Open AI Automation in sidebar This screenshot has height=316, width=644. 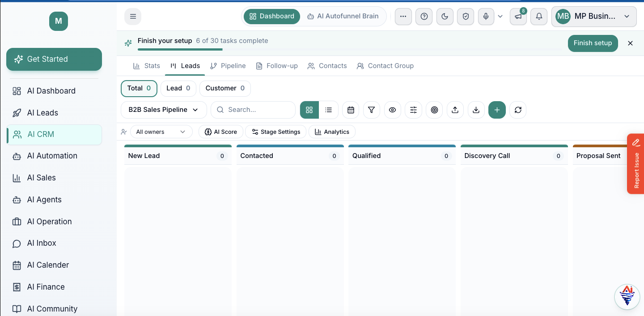pos(54,156)
